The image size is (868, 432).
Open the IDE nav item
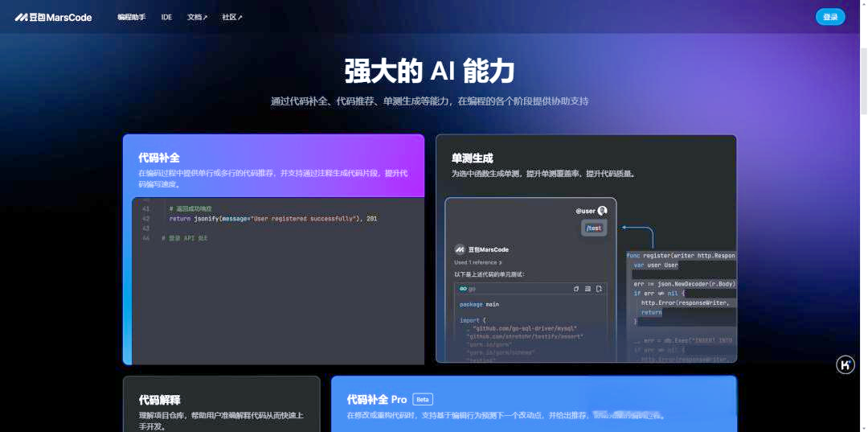pyautogui.click(x=166, y=17)
